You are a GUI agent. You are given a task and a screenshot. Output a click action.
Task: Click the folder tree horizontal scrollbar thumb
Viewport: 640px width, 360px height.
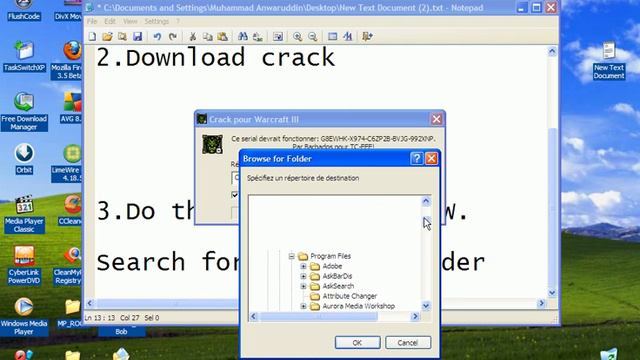(318, 317)
